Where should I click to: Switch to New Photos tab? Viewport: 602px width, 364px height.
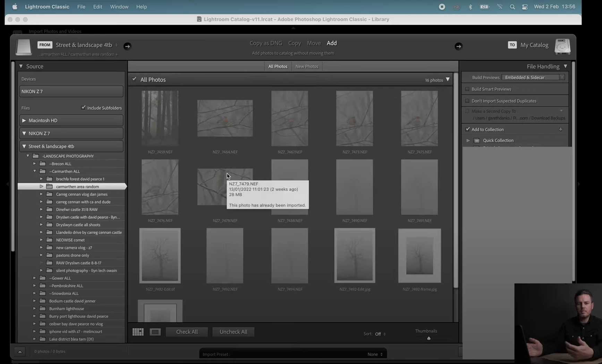pyautogui.click(x=307, y=66)
